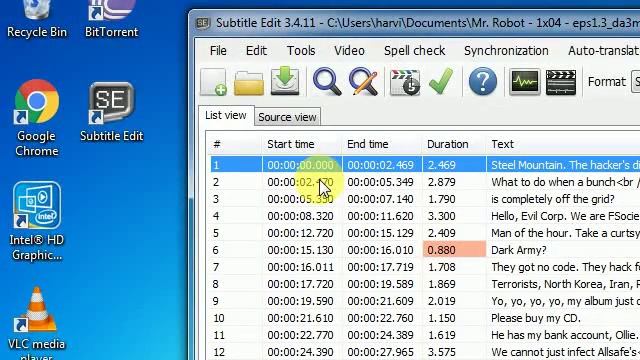Image resolution: width=640 pixels, height=360 pixels.
Task: Click the Duration column header
Action: [453, 144]
